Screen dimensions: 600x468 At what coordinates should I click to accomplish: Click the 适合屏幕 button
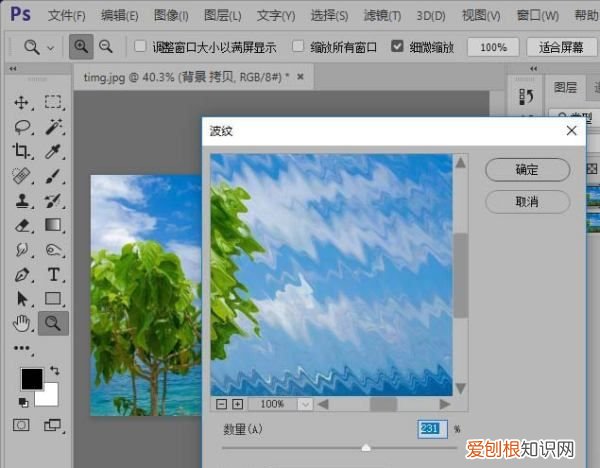561,47
